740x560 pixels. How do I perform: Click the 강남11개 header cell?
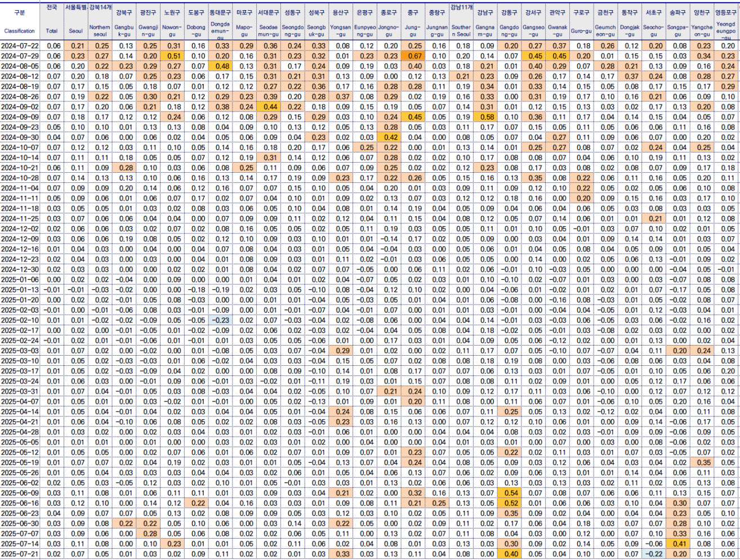tap(461, 8)
